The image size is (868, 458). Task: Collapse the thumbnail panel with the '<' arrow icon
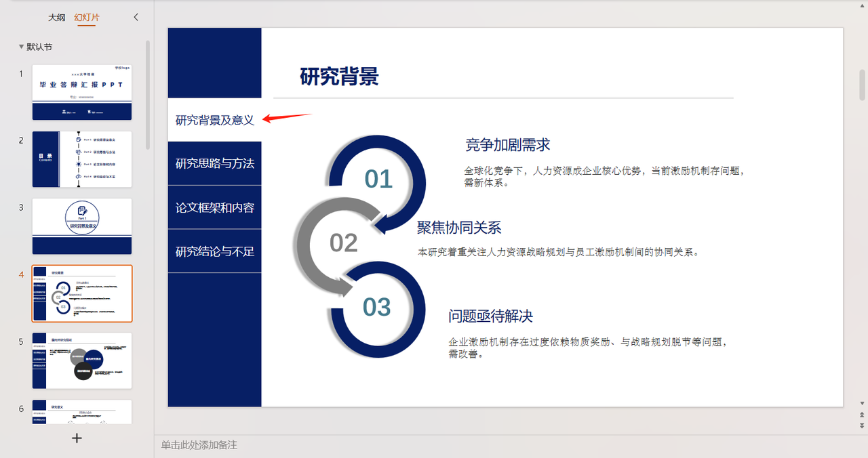click(136, 17)
